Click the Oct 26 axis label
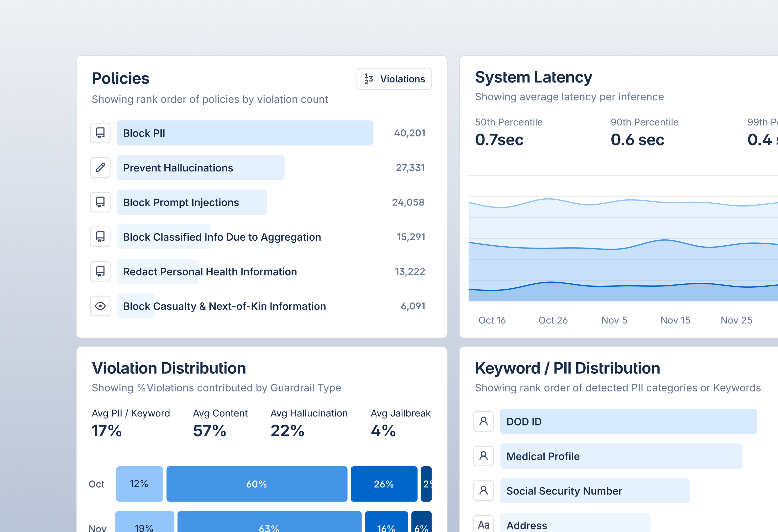This screenshot has height=532, width=778. click(553, 320)
